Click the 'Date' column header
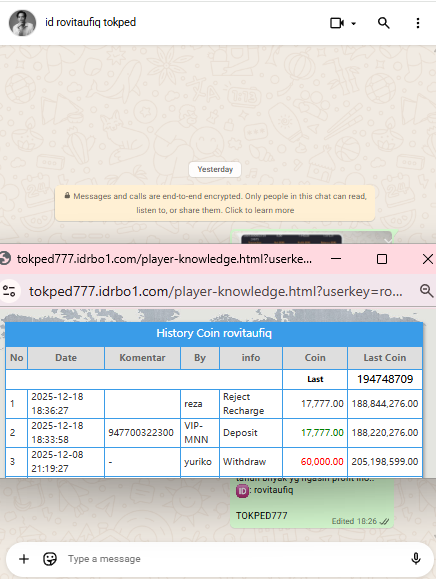 [x=66, y=357]
